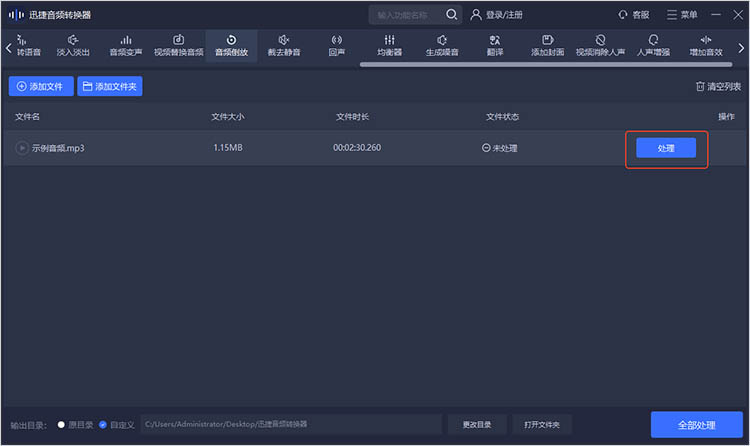The width and height of the screenshot is (750, 446).
Task: Select the 淡入淡出 fade tool
Action: [73, 46]
